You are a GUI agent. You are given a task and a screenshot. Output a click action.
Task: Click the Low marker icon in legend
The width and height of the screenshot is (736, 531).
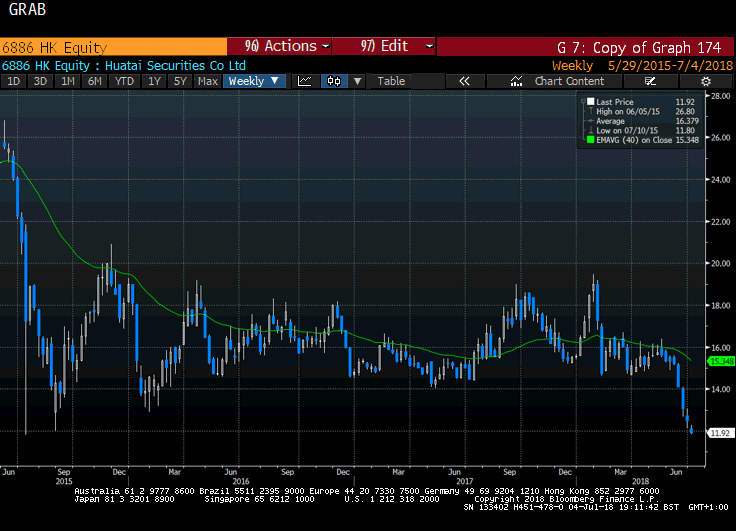(591, 130)
